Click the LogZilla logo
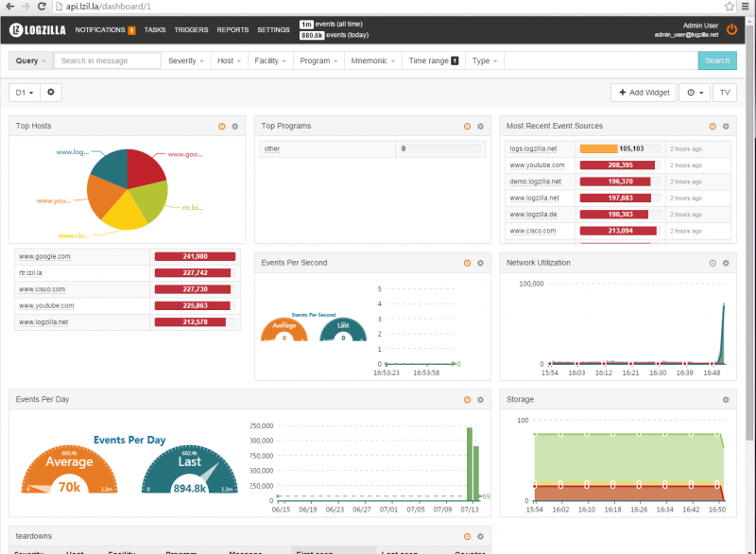The image size is (756, 554). coord(38,30)
